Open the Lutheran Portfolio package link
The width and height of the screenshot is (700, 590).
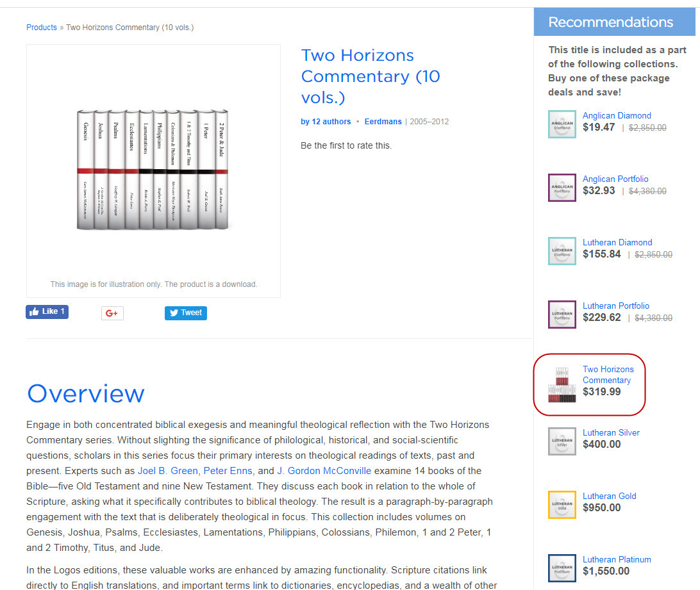(x=615, y=306)
